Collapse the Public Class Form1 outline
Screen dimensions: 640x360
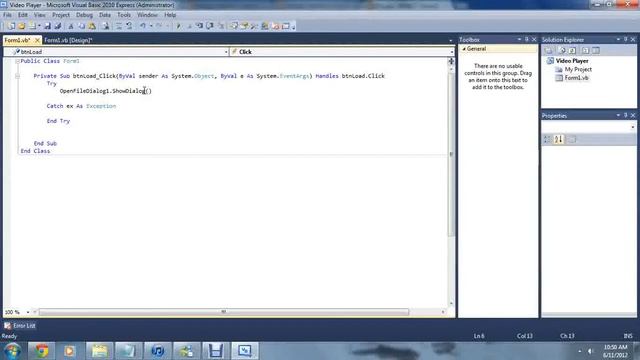point(17,61)
